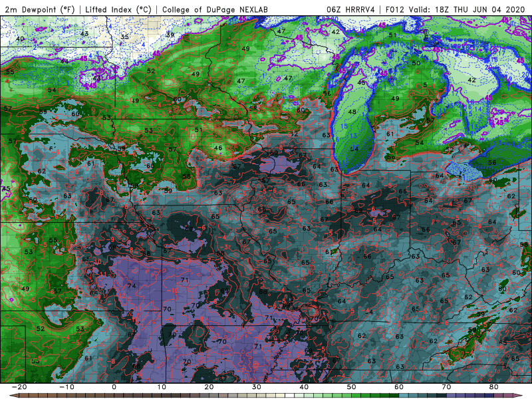The height and width of the screenshot is (399, 532).
Task: Click the '20' color scale label
Action: click(x=209, y=387)
